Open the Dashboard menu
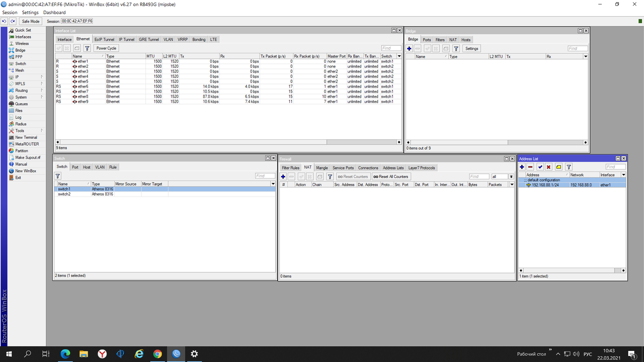This screenshot has height=362, width=644. [54, 13]
